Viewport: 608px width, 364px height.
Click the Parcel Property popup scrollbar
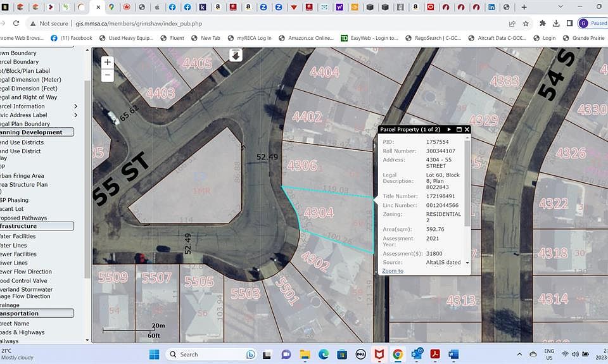(467, 182)
